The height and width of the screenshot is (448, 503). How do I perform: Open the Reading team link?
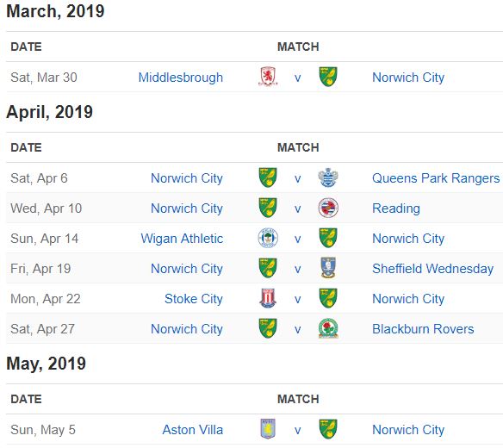coord(396,208)
